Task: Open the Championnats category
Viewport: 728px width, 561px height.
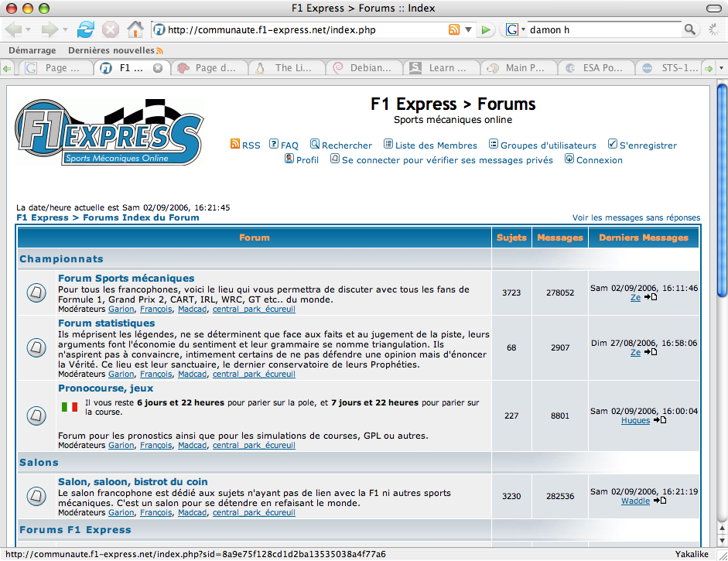Action: [x=61, y=259]
